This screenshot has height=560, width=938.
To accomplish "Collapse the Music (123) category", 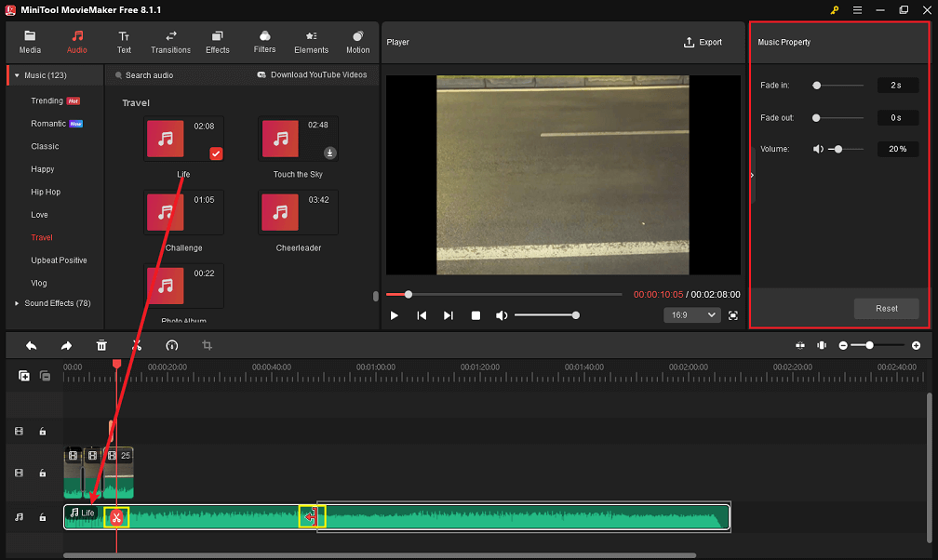I will [x=17, y=75].
